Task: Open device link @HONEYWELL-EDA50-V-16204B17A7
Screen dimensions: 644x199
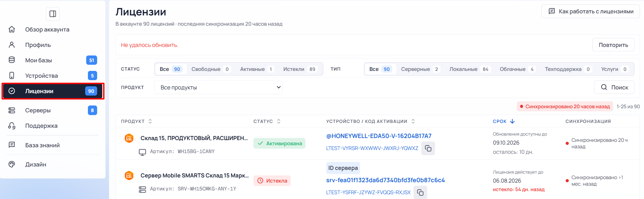Action: [379, 136]
